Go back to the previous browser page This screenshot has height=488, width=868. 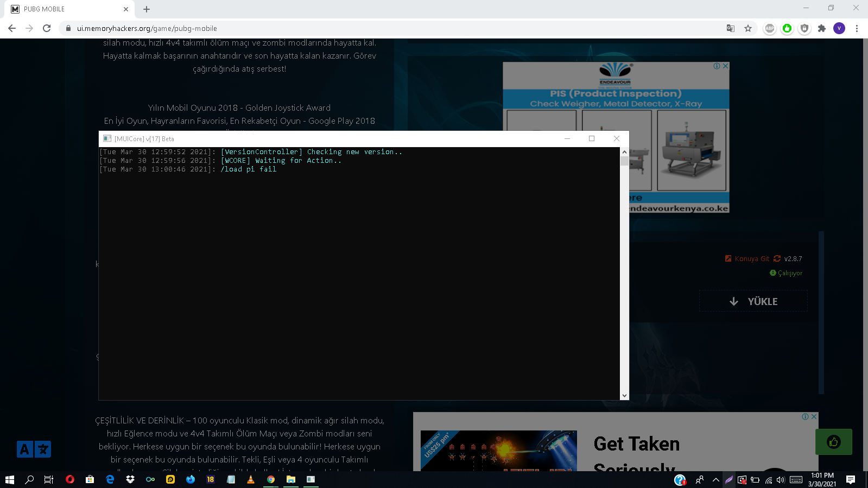pos(12,28)
